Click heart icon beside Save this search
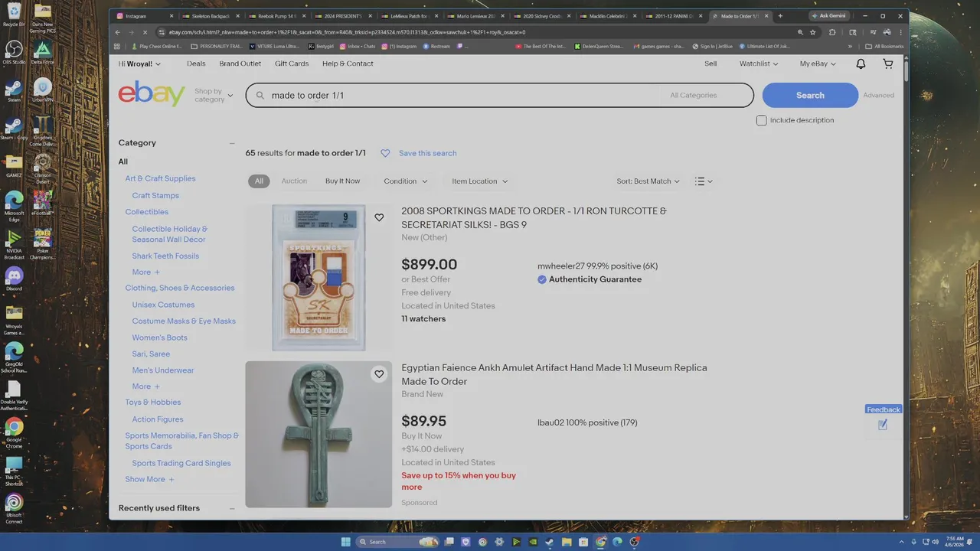Screen dimensions: 980x551 point(385,153)
